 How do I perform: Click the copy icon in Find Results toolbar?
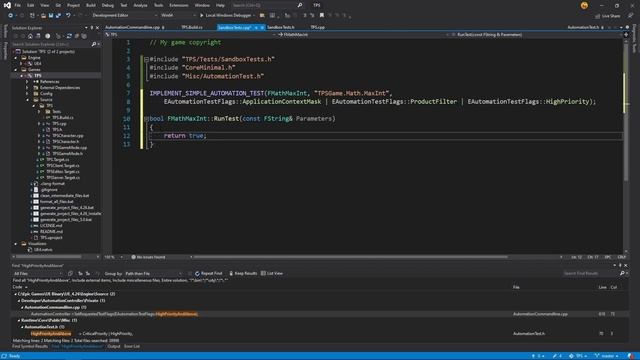[70, 273]
